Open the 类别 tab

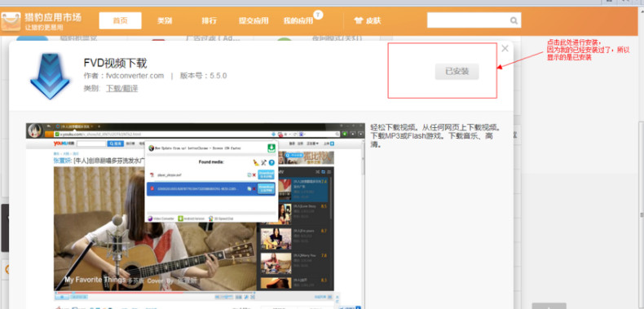[x=165, y=20]
